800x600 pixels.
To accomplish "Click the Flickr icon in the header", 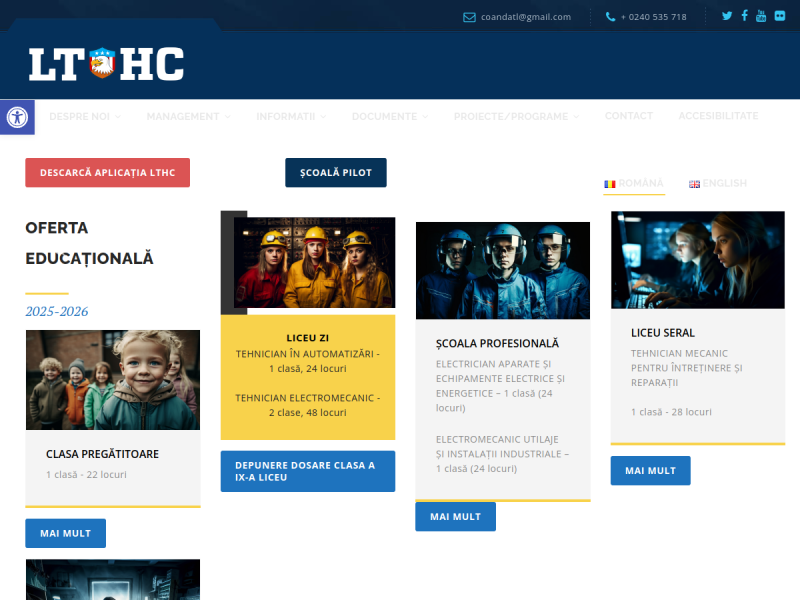I will pos(778,16).
